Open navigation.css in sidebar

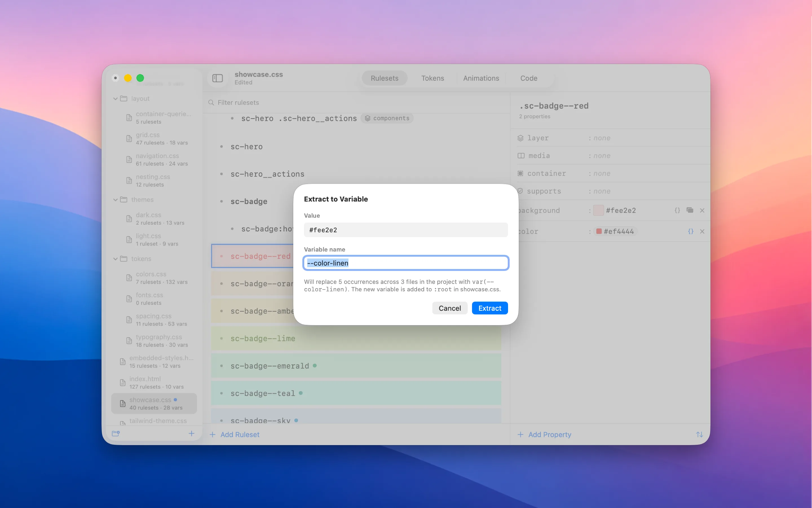coord(154,159)
